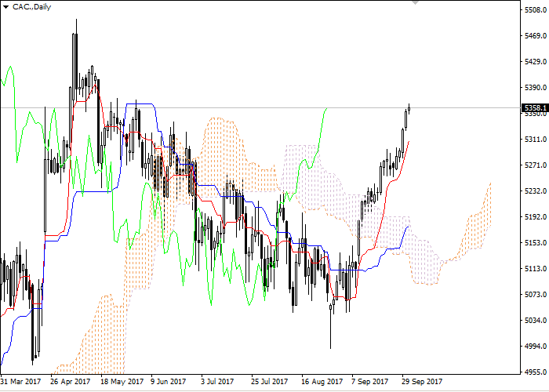This screenshot has height=392, width=549.
Task: Click the 5429.0 price axis label
Action: click(536, 62)
